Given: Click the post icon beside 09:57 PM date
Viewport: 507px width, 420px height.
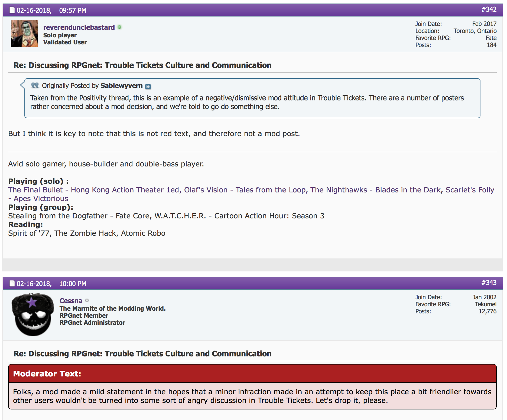Looking at the screenshot, I should (12, 10).
